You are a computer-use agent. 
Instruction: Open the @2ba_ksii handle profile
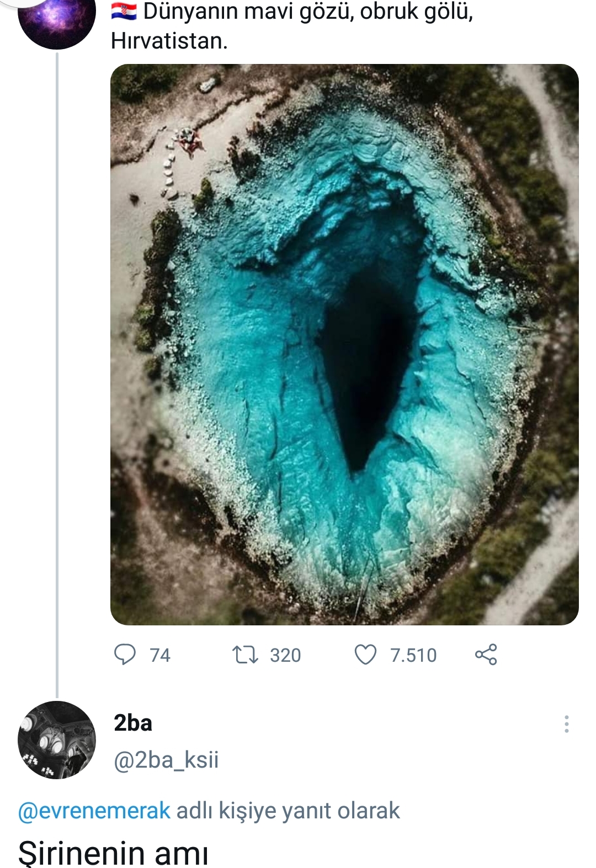(166, 760)
